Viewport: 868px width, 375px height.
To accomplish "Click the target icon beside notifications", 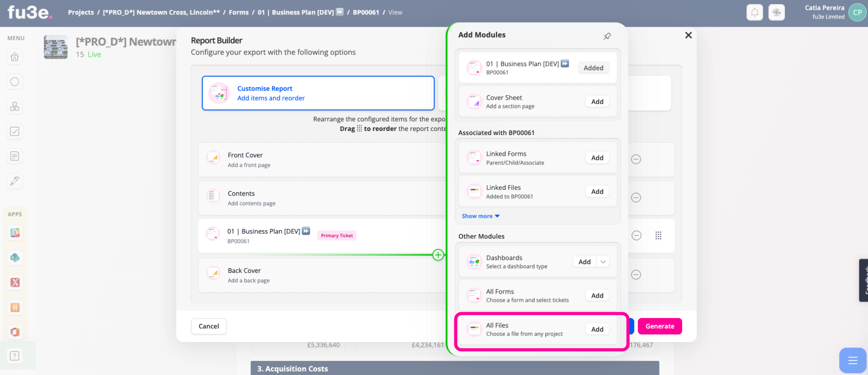I will 777,12.
